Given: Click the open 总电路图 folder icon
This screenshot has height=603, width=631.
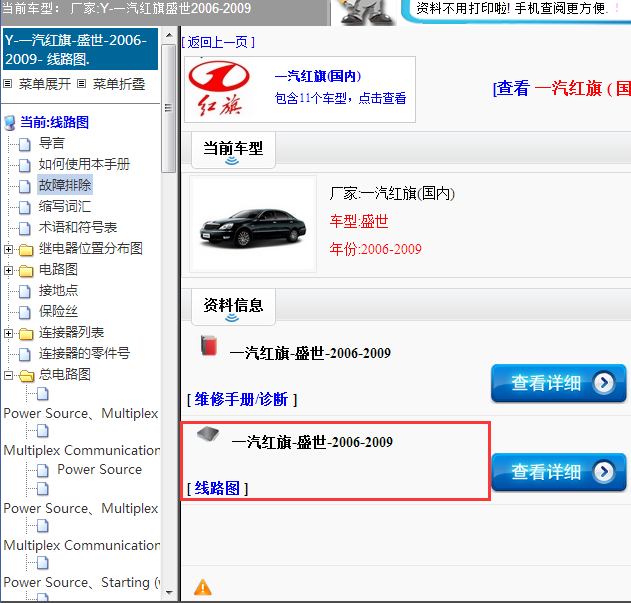Looking at the screenshot, I should [x=26, y=376].
